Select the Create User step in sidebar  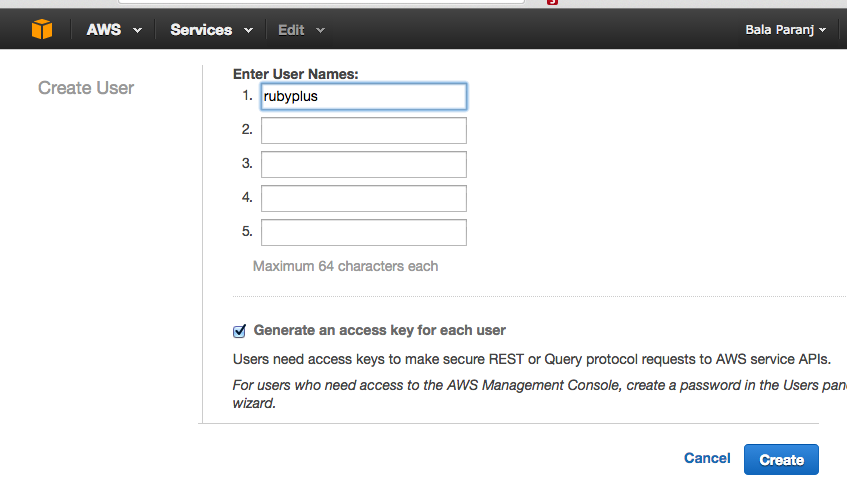tap(86, 88)
